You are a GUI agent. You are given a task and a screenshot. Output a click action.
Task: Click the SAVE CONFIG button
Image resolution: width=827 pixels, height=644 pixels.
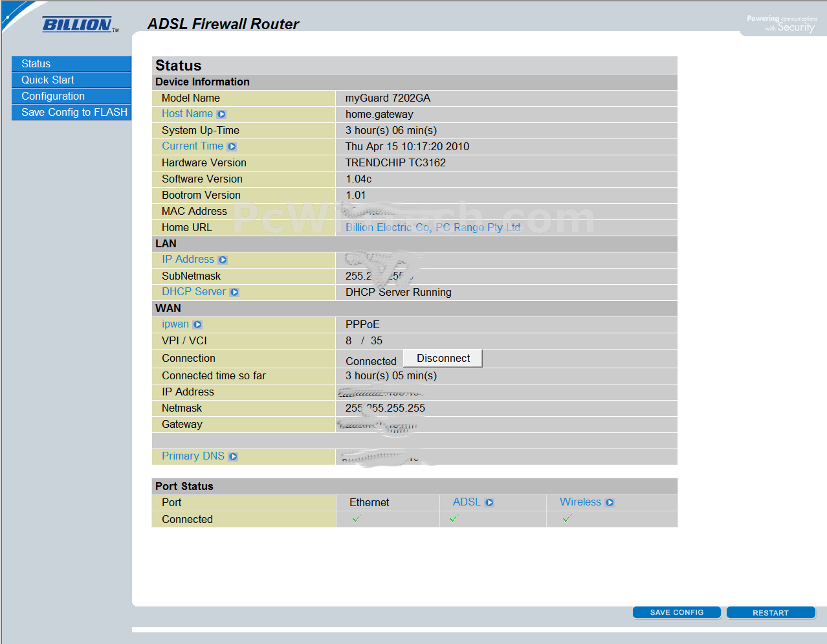(x=677, y=612)
